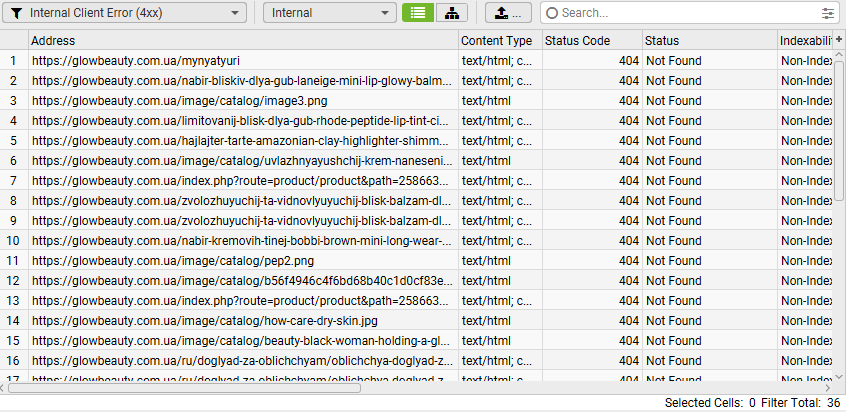Click the Selected Cells: 0 status text
The height and width of the screenshot is (412, 846).
point(710,402)
